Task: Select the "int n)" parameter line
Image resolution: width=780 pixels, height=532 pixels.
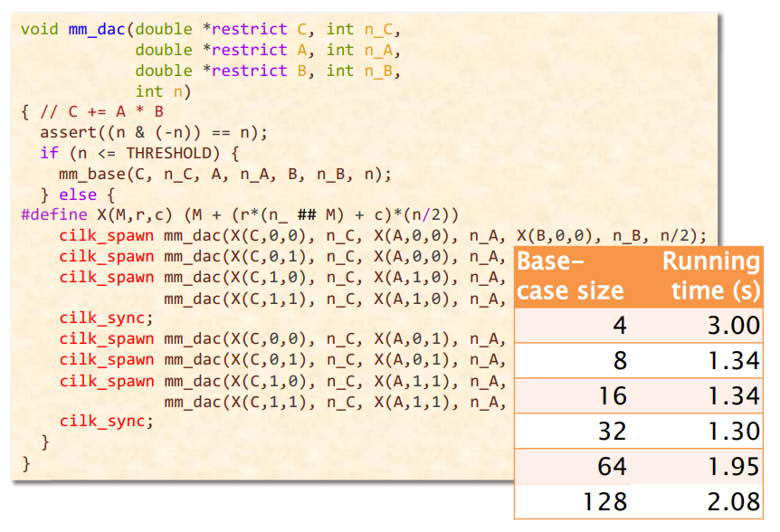Action: pyautogui.click(x=163, y=91)
